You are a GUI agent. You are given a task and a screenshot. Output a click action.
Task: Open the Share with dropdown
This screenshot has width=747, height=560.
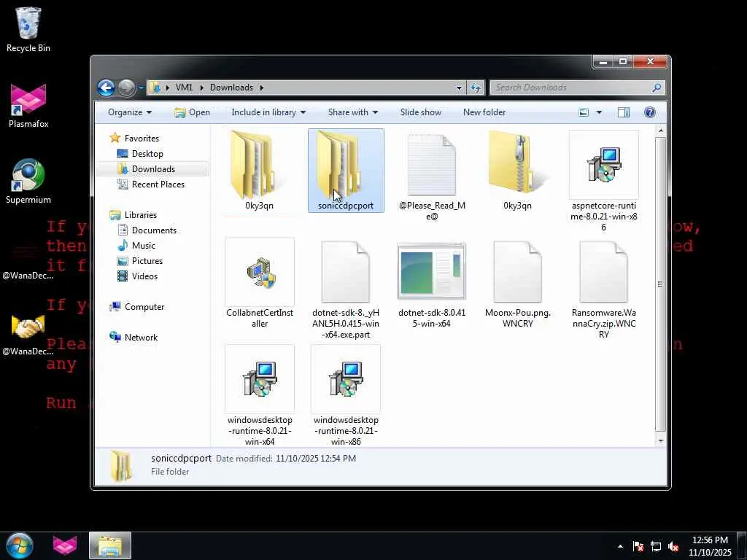(352, 112)
